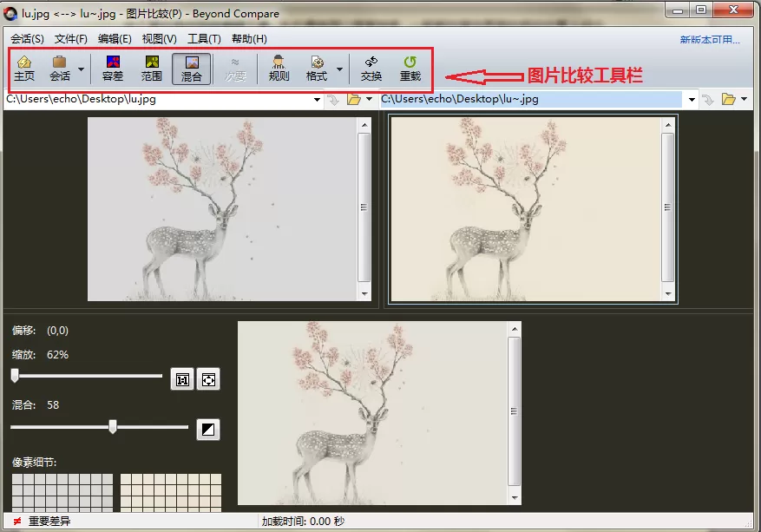Click the 混合 58 value text
761x532 pixels.
(x=53, y=404)
